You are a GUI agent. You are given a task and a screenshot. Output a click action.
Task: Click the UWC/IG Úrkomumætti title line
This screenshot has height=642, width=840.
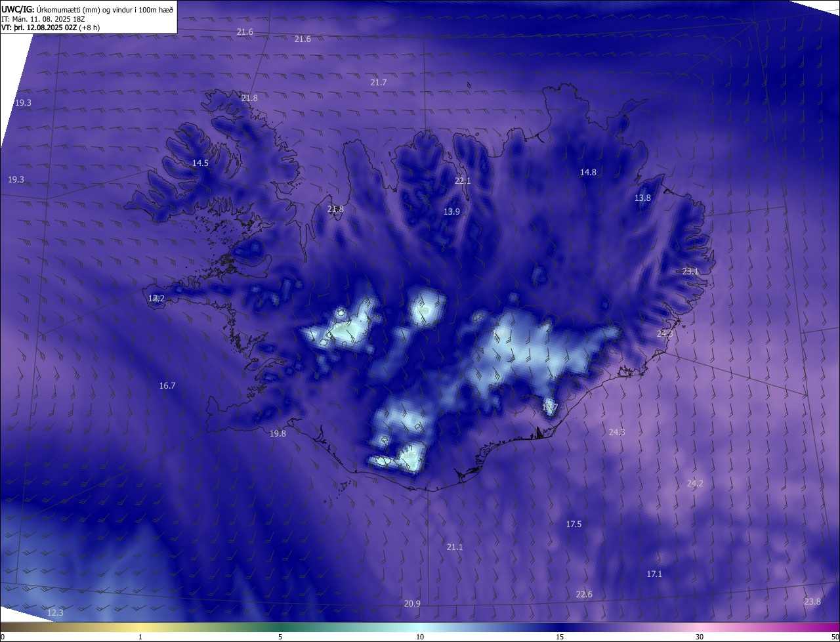(87, 9)
